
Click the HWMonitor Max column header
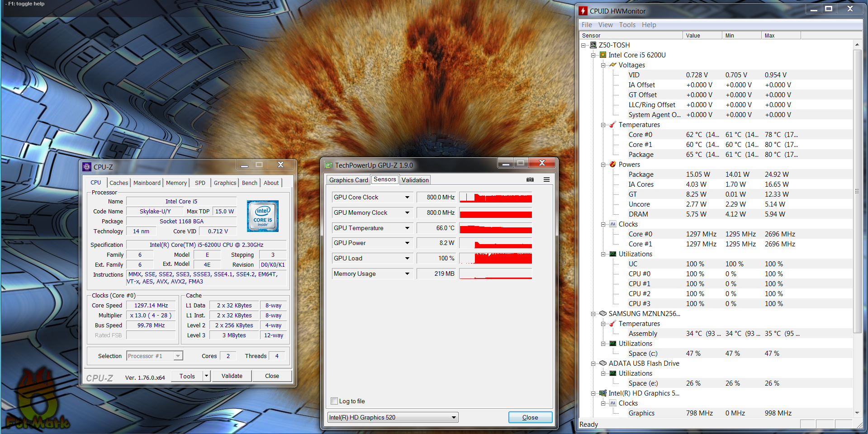(x=781, y=35)
